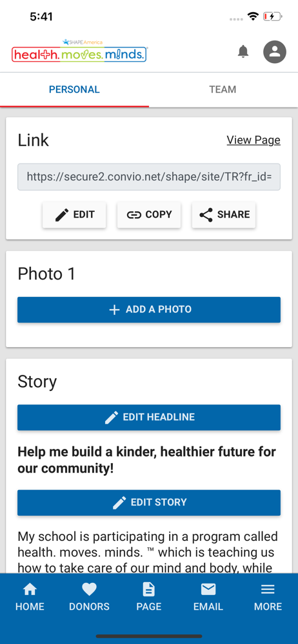
Task: Tap the Edit Headline button
Action: (x=149, y=417)
